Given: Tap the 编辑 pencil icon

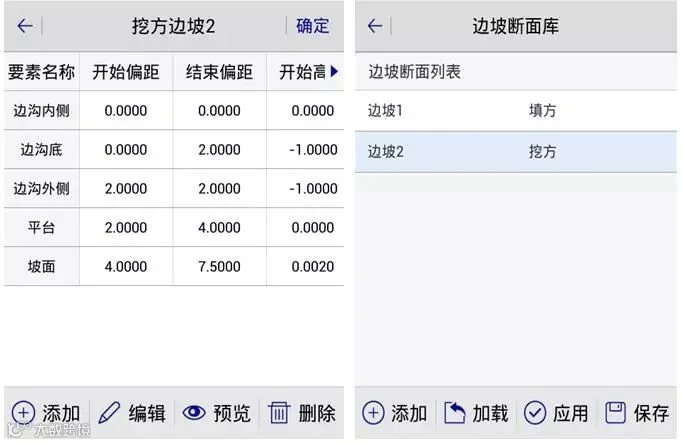Looking at the screenshot, I should [109, 413].
